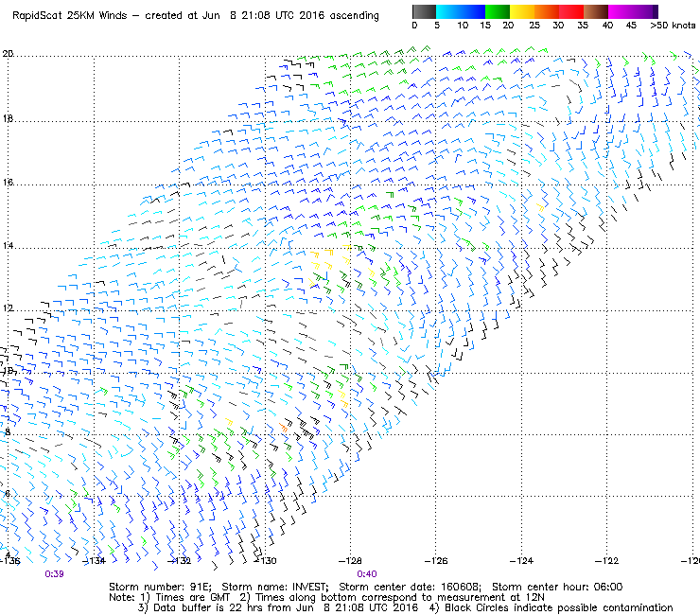
Task: Click the green 15-20 knots legend color
Action: coord(498,11)
